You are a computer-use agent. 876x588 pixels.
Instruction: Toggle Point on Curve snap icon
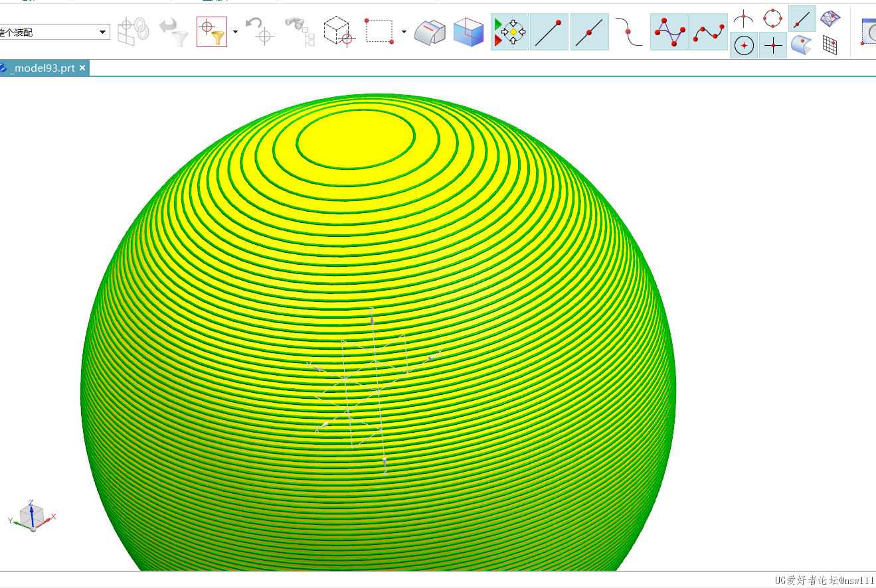click(802, 18)
